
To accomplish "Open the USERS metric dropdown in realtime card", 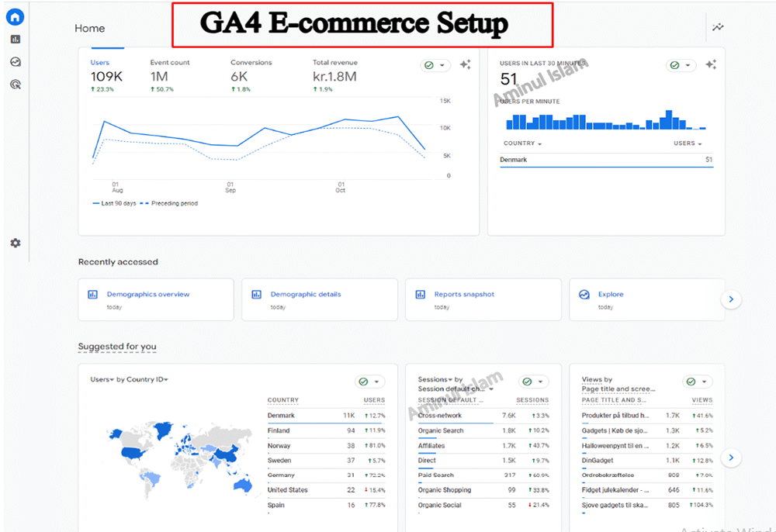I will click(x=688, y=143).
